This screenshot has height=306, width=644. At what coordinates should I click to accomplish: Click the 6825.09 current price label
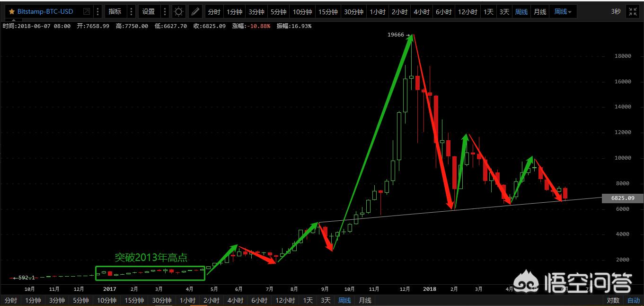pos(623,198)
